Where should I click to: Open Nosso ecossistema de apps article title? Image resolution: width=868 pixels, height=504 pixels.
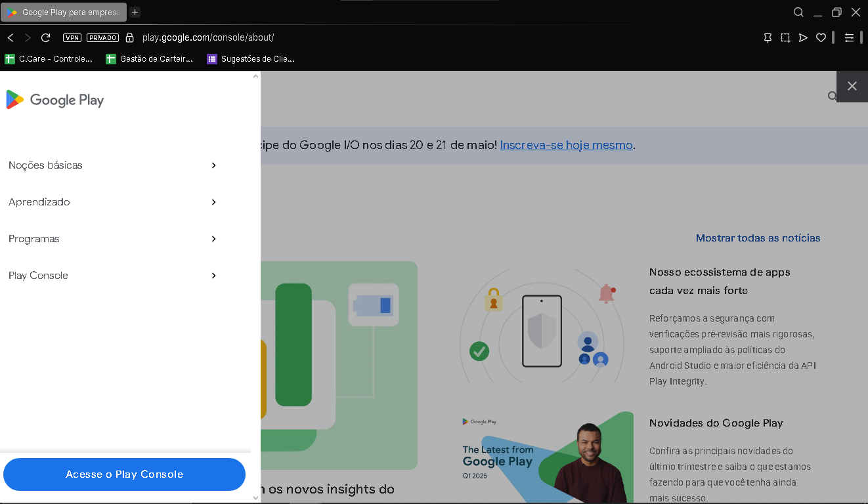720,281
